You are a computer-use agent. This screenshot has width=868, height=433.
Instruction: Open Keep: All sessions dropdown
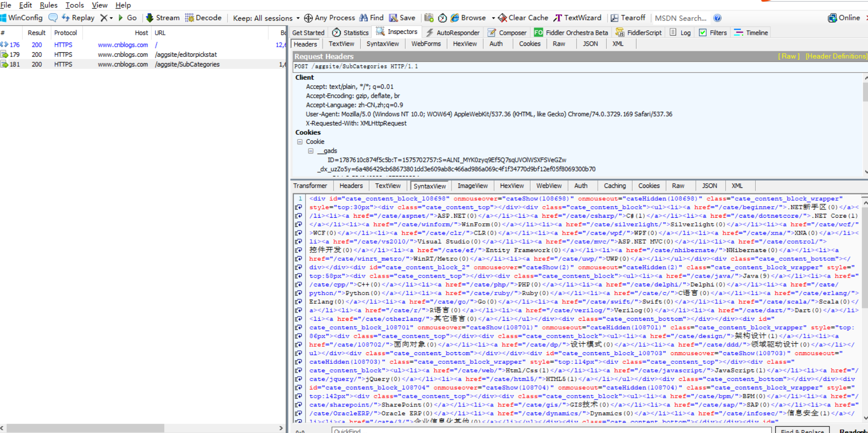(266, 18)
